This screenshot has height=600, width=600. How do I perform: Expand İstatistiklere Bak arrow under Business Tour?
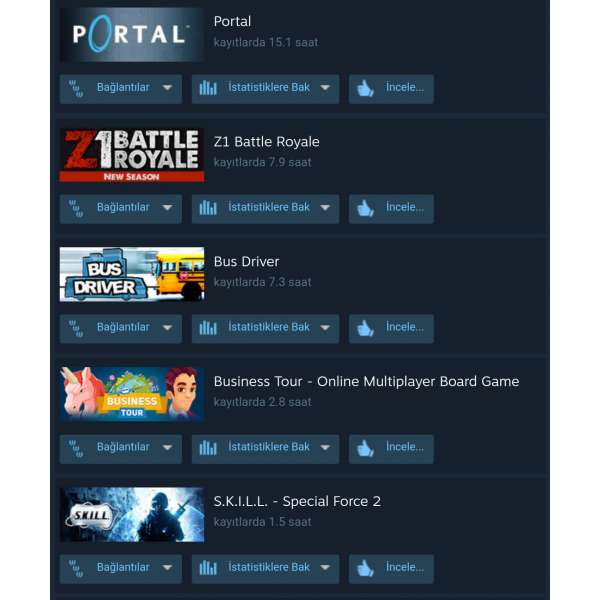[x=325, y=447]
